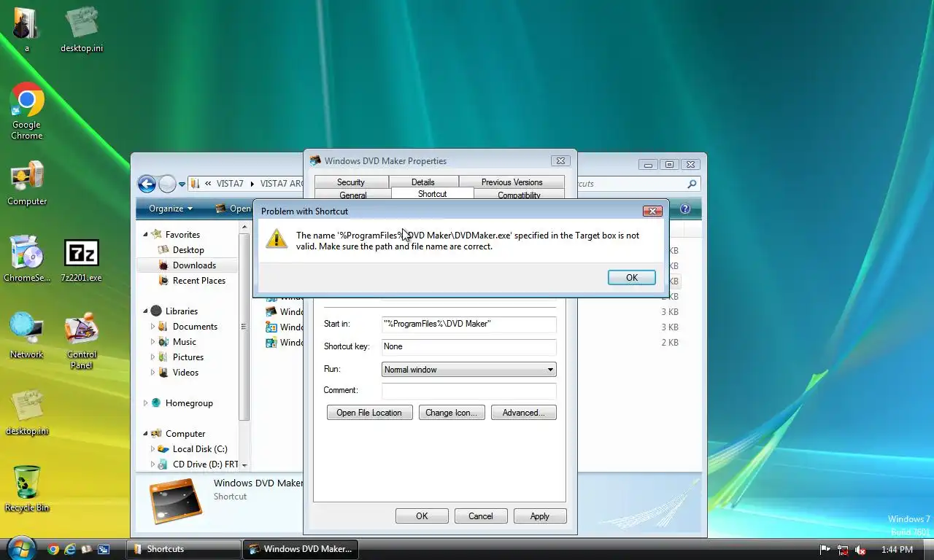
Task: Open the Organize dropdown menu
Action: pos(171,209)
